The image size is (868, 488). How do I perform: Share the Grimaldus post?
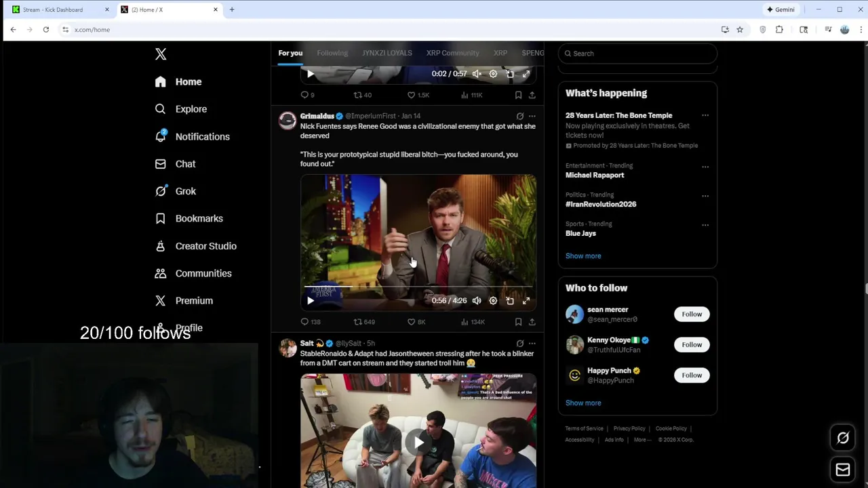532,322
